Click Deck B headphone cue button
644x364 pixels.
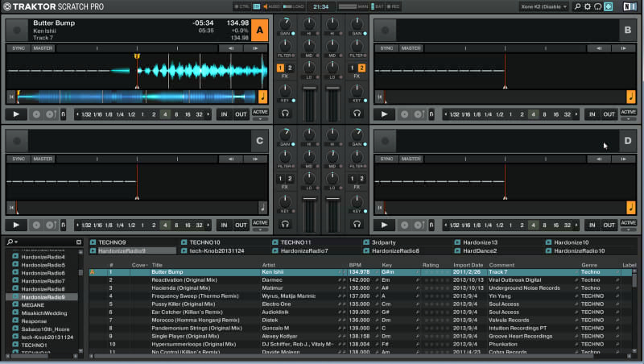coord(357,114)
